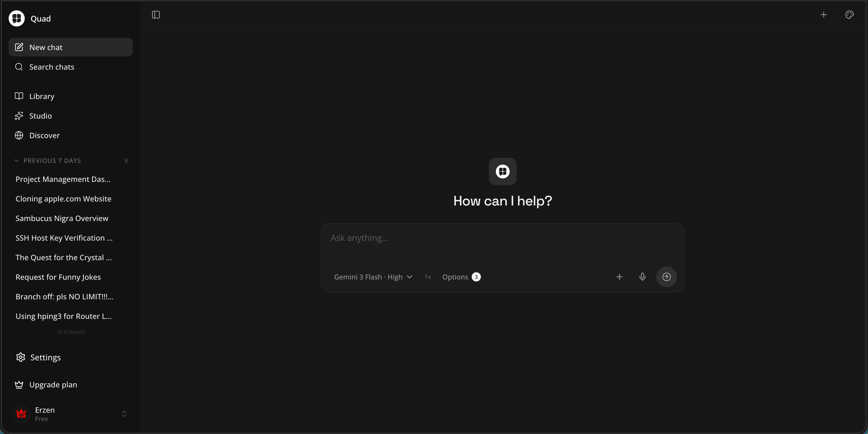
Task: Toggle the 1x multiplier control
Action: pyautogui.click(x=428, y=277)
